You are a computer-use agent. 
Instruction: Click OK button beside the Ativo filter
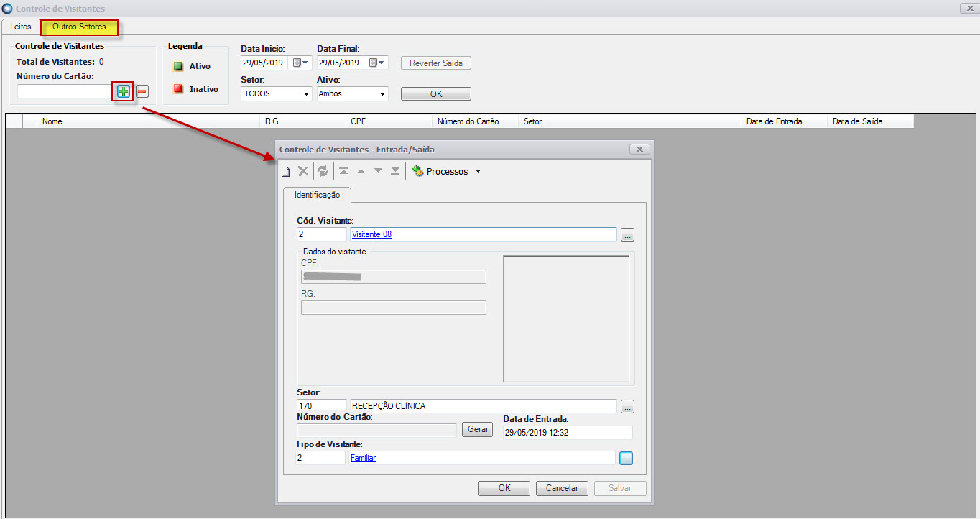[436, 94]
